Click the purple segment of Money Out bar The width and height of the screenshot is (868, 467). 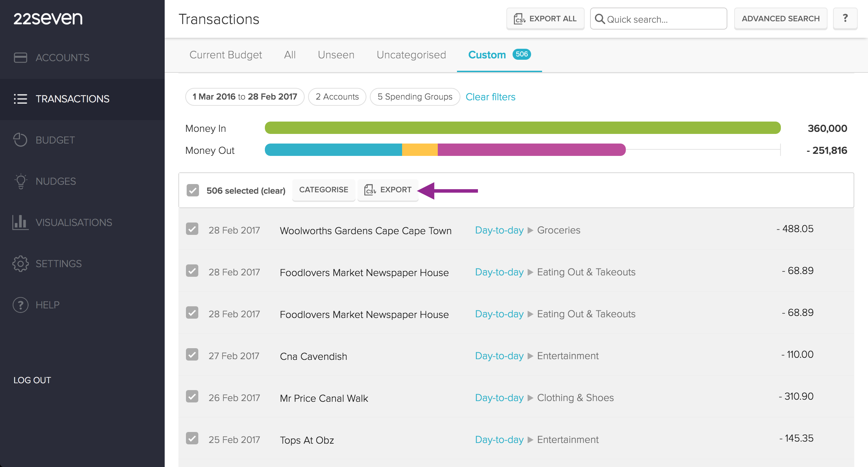click(532, 150)
